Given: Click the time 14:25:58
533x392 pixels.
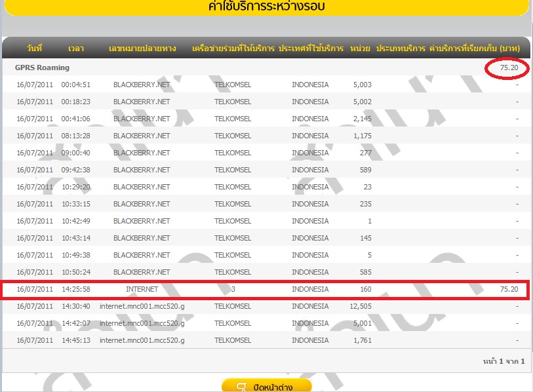Looking at the screenshot, I should 76,289.
